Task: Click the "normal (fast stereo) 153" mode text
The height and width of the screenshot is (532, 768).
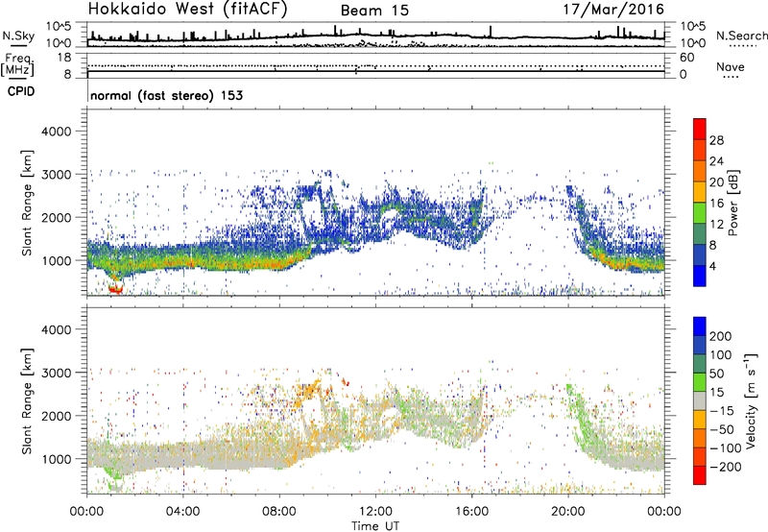Action: [166, 95]
